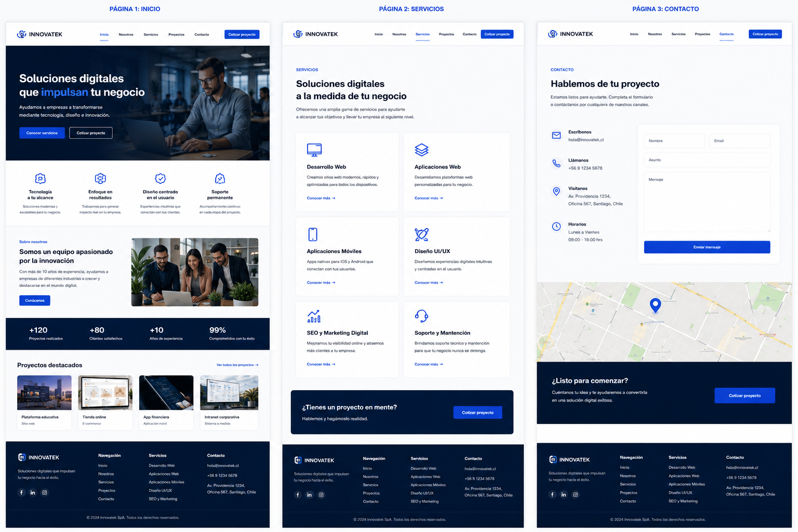This screenshot has width=798, height=532.
Task: Open Facebook in Página 2 footer
Action: click(298, 495)
